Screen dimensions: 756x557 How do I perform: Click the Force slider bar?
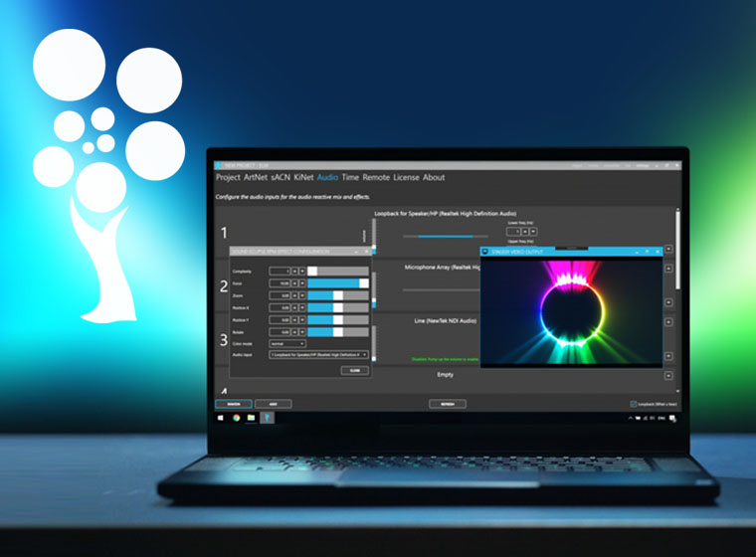tap(337, 283)
